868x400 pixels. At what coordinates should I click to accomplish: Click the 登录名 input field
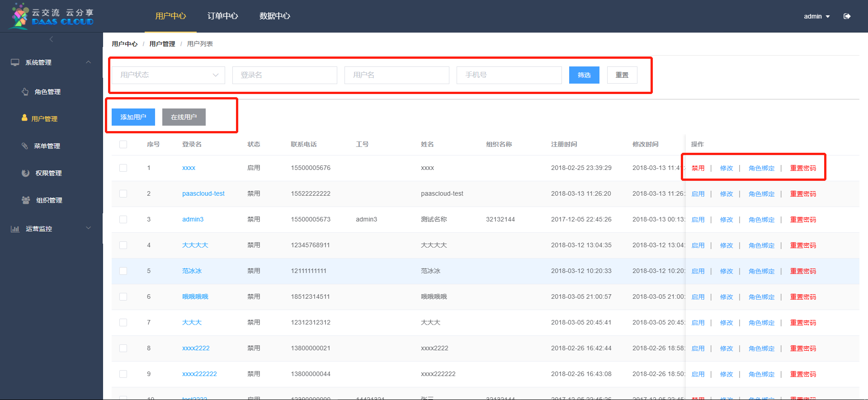tap(285, 75)
